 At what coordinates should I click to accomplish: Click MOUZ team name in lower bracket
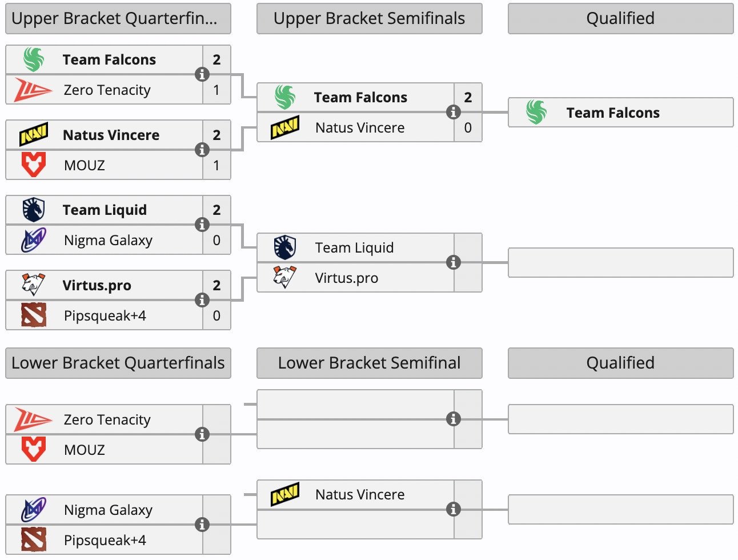pos(85,450)
